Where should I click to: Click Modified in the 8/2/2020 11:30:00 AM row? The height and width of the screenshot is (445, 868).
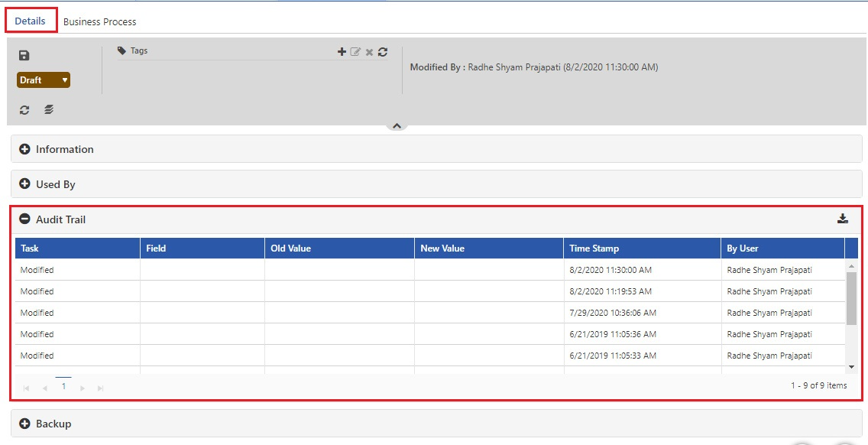pos(37,270)
